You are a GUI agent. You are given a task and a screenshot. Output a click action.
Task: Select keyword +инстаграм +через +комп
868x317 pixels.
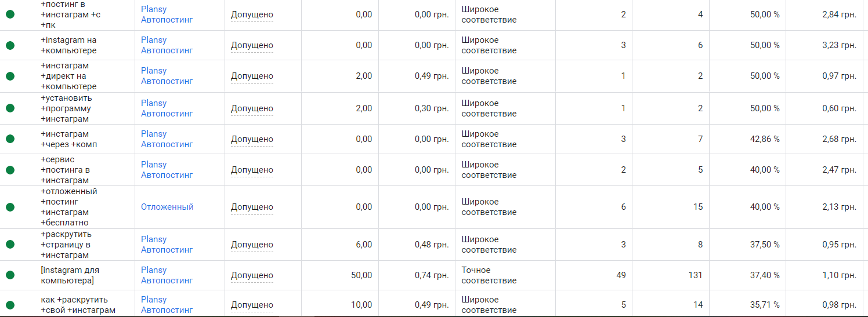click(x=69, y=139)
